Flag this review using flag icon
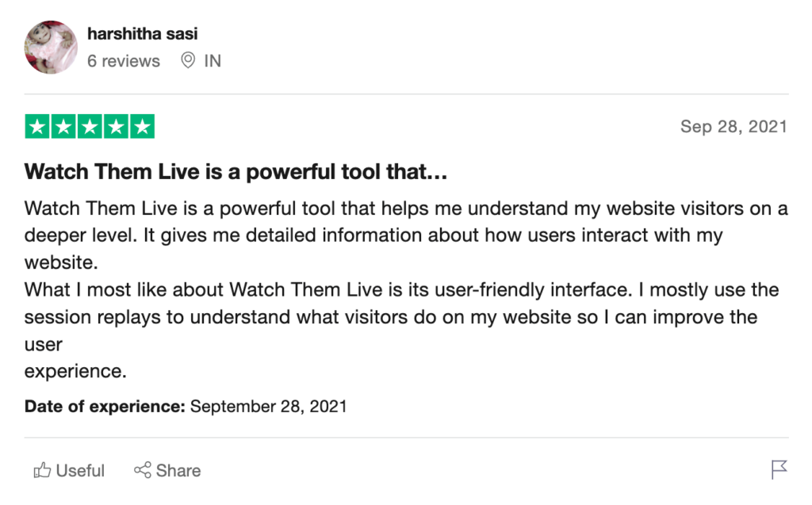This screenshot has height=505, width=812. point(779,469)
